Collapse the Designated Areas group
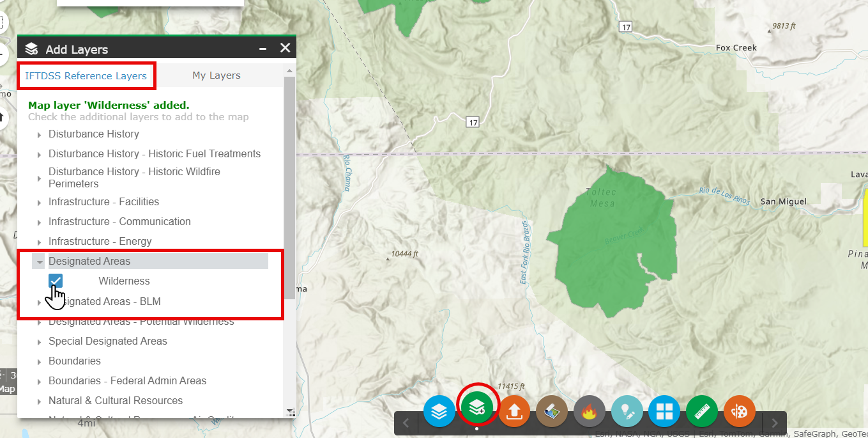 click(x=39, y=261)
